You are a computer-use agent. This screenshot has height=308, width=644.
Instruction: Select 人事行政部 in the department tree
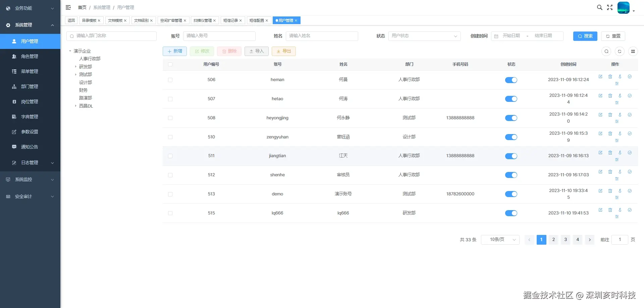pyautogui.click(x=90, y=59)
